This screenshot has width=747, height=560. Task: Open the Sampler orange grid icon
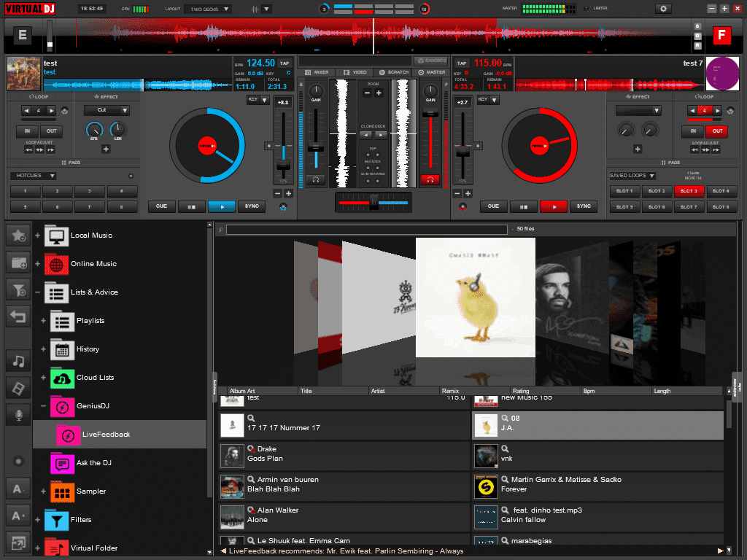(x=62, y=491)
